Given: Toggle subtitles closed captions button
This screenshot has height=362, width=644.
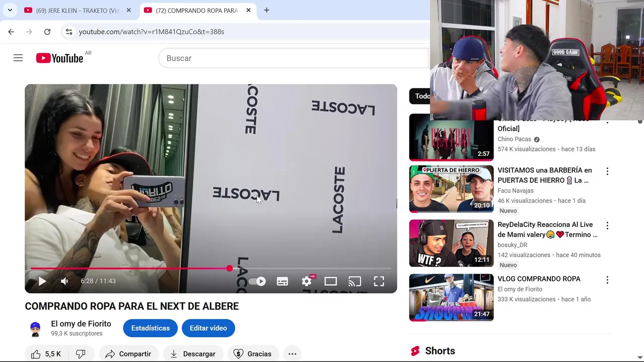Looking at the screenshot, I should pos(282,282).
